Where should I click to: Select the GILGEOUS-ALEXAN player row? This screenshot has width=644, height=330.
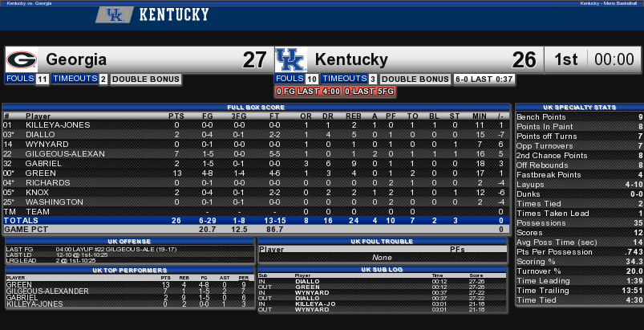click(256, 153)
